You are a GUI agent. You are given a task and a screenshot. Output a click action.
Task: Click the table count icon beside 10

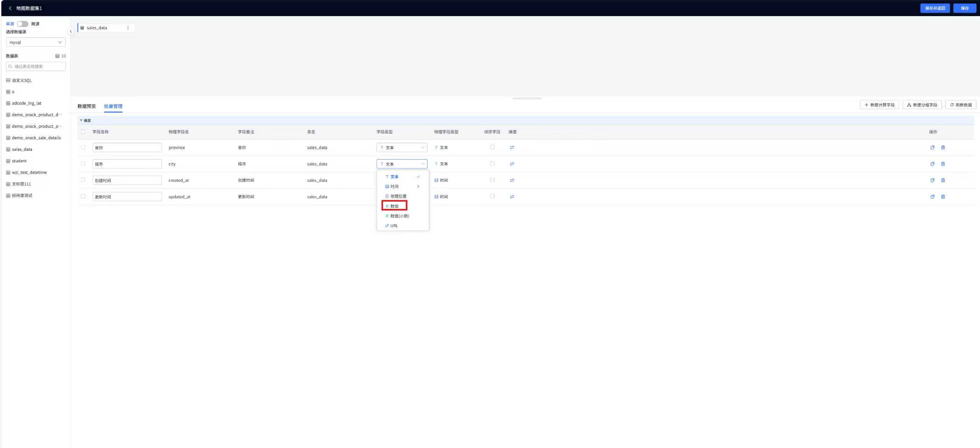57,56
